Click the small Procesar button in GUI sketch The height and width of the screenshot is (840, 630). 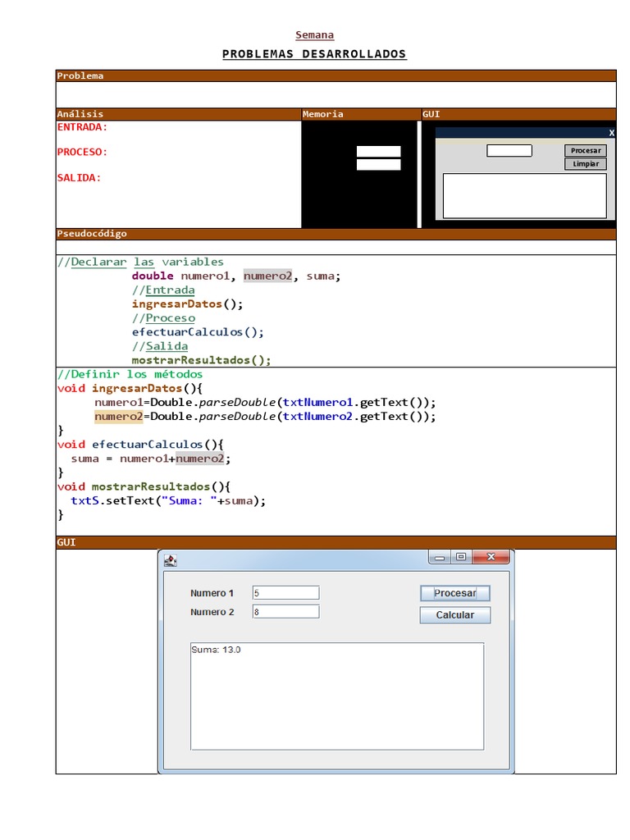(x=586, y=151)
